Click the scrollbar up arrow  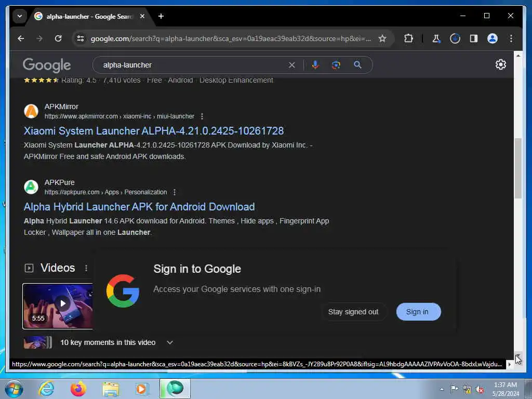click(518, 55)
